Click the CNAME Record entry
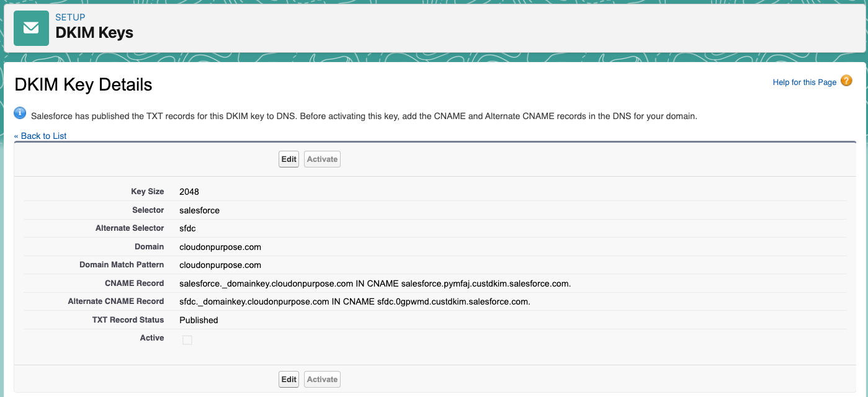 [375, 283]
